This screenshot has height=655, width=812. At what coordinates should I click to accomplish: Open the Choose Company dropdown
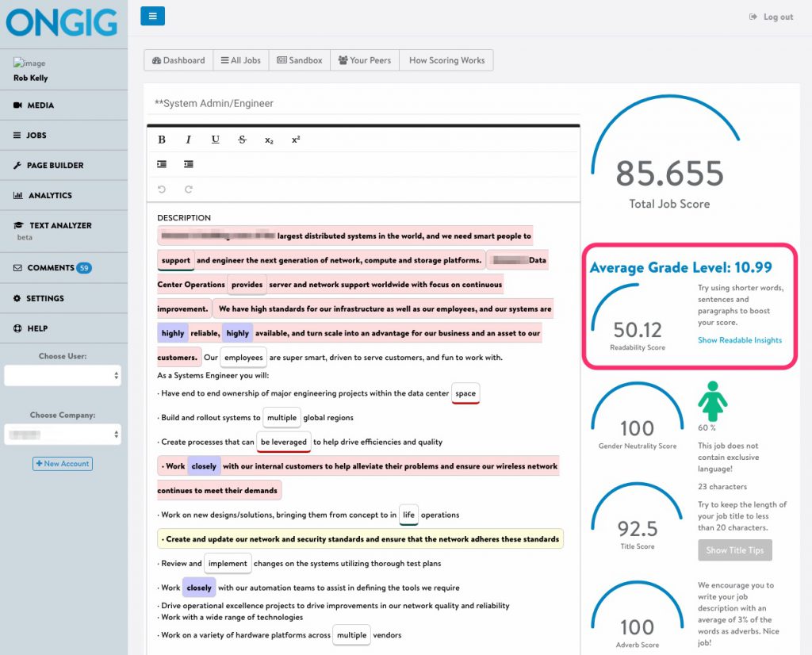pyautogui.click(x=62, y=434)
